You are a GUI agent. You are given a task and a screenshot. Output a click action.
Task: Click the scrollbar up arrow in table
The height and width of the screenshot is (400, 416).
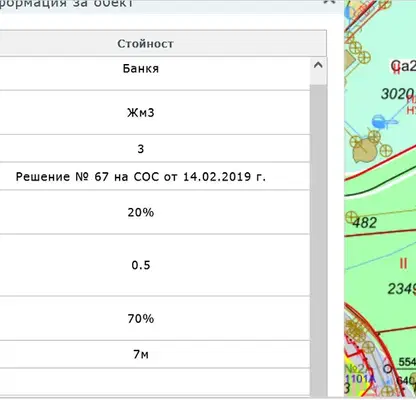click(318, 65)
